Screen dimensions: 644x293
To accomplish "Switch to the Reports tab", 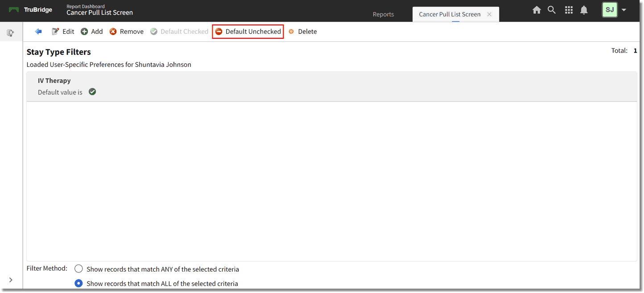I will [x=383, y=14].
